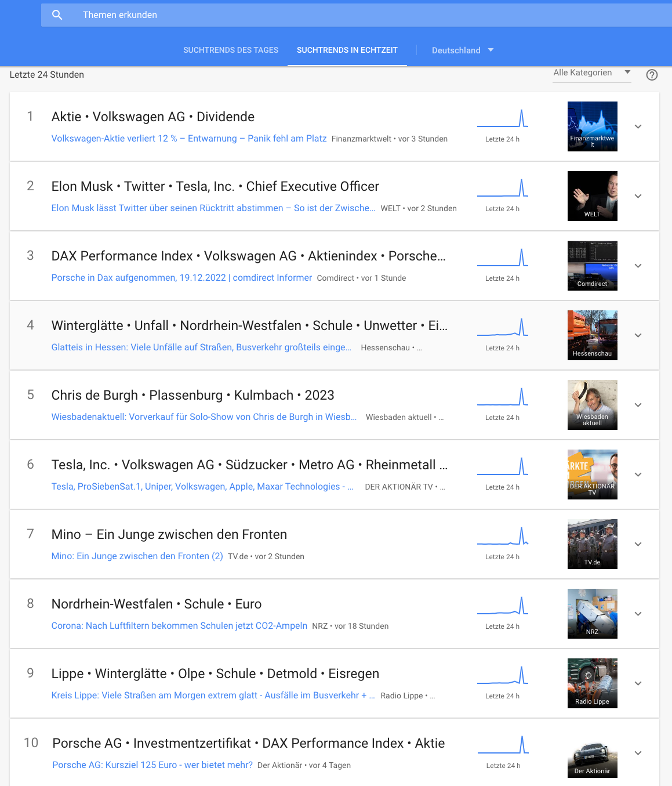The width and height of the screenshot is (672, 786).
Task: Open the help question mark icon
Action: pyautogui.click(x=652, y=74)
